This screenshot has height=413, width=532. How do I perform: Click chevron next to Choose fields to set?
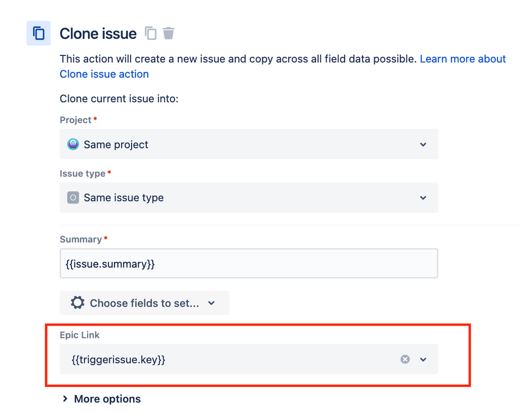[x=211, y=303]
